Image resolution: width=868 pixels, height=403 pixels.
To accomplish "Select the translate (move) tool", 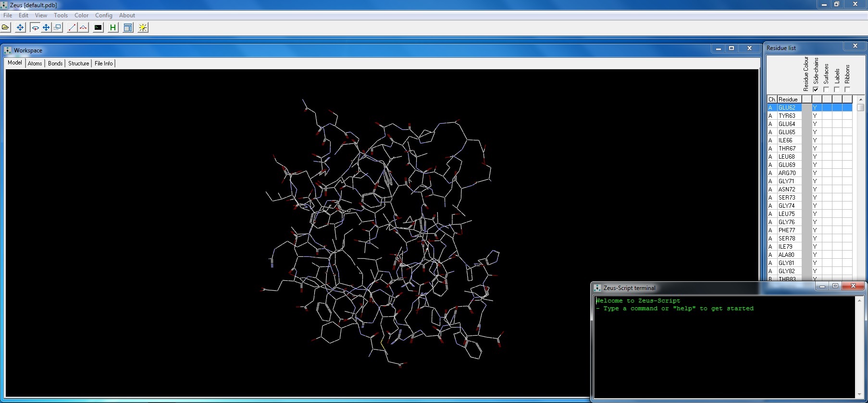I will pos(46,27).
